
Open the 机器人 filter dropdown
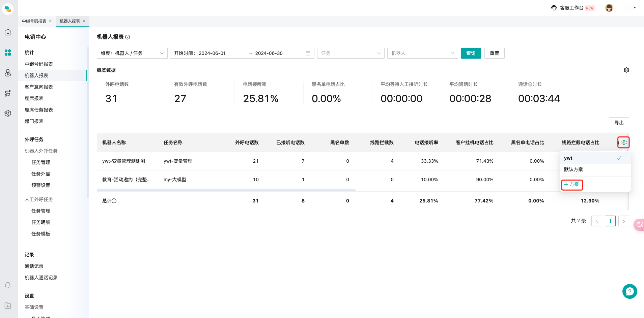click(422, 53)
